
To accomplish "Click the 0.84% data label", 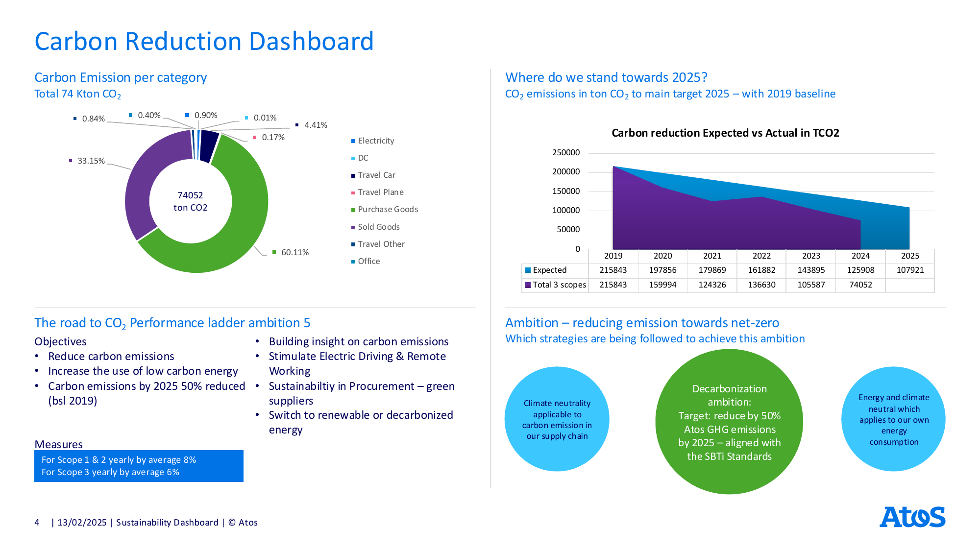I will pyautogui.click(x=93, y=119).
